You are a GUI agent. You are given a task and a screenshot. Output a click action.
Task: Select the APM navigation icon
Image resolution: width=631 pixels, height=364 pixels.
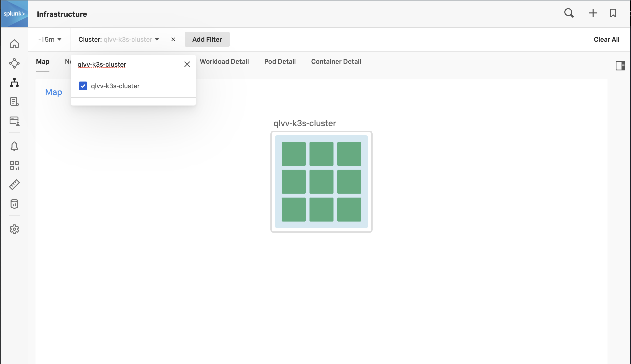point(14,63)
